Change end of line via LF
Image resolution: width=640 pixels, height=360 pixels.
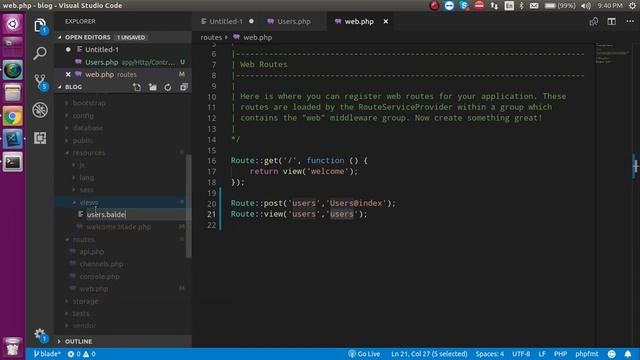pyautogui.click(x=542, y=354)
